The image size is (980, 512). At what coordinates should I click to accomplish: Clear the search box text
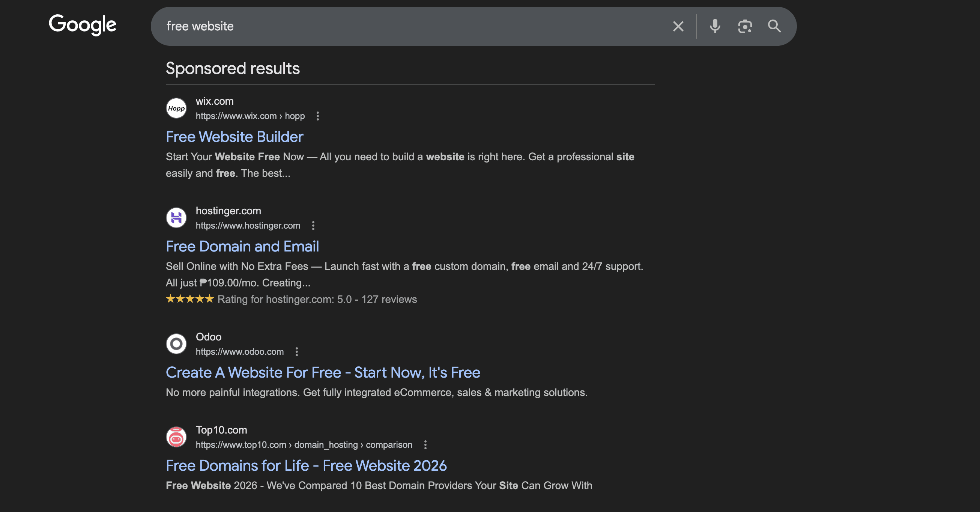(x=678, y=26)
